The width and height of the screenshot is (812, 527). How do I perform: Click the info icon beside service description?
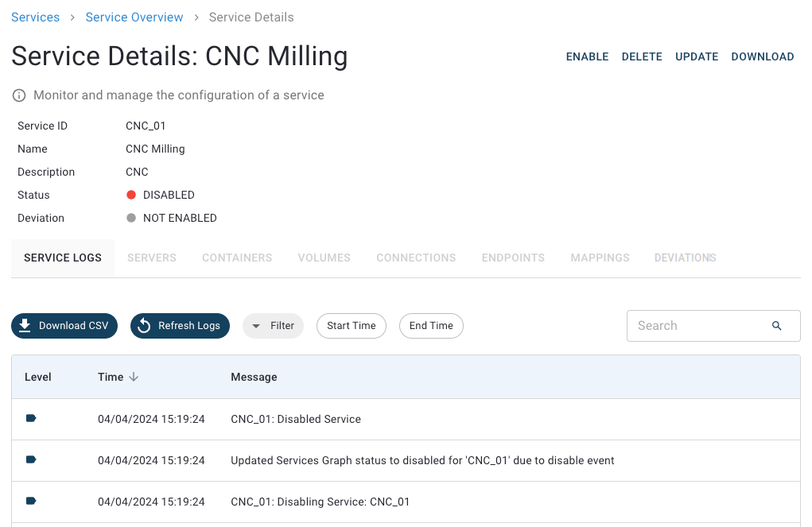point(19,95)
